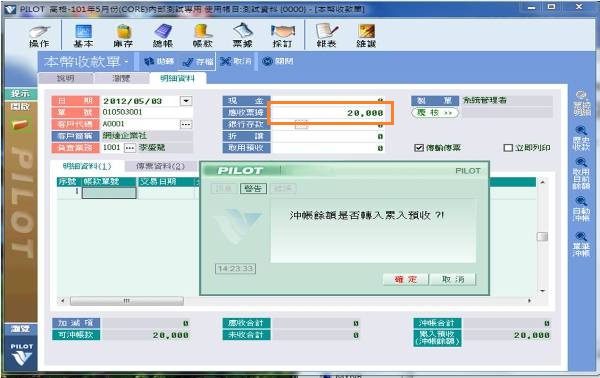This screenshot has height=378, width=600.
Task: Click the PILOT logo at bottom left
Action: pos(21,354)
